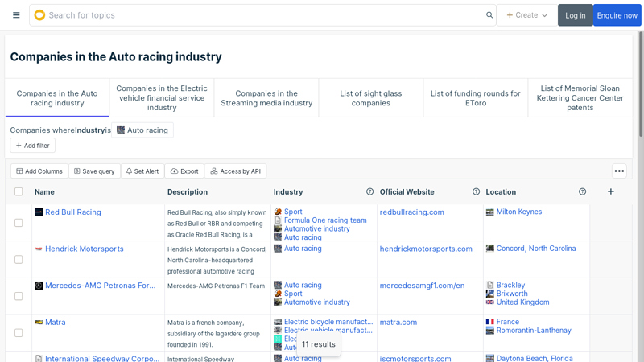Visit mercedesamgf1.com/en website link
The width and height of the screenshot is (644, 362).
[x=422, y=286]
